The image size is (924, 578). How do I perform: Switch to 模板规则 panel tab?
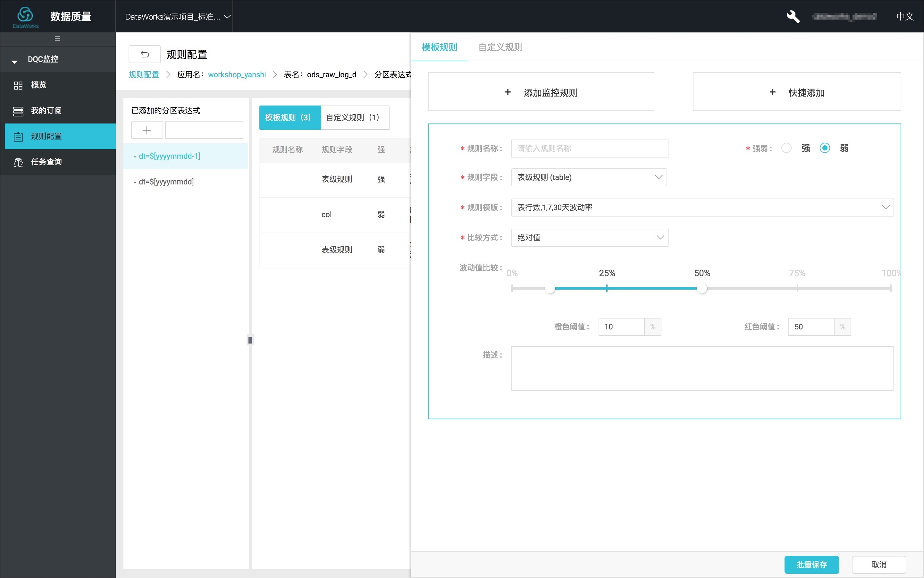440,47
